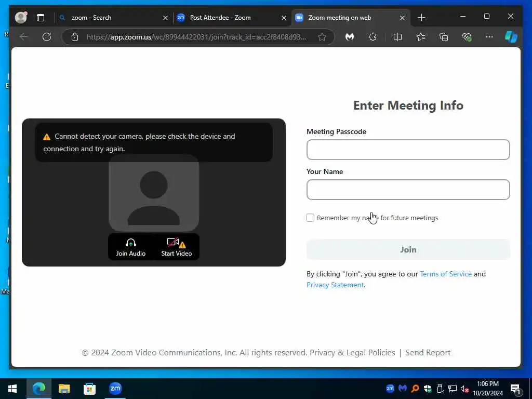Open the tab actions menu icon
This screenshot has height=399, width=532.
41,18
